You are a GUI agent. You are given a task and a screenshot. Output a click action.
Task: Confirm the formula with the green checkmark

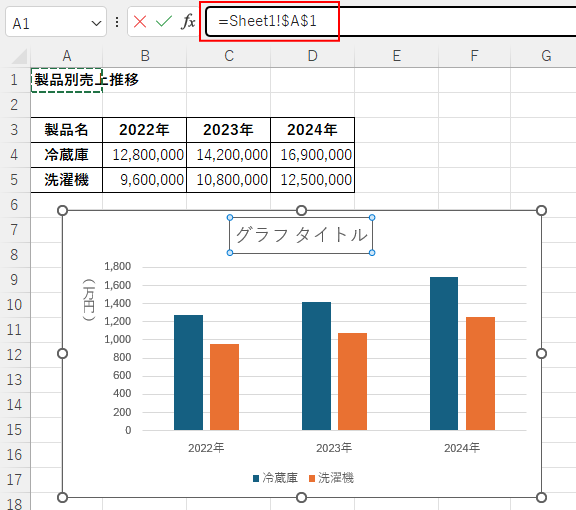tap(164, 22)
